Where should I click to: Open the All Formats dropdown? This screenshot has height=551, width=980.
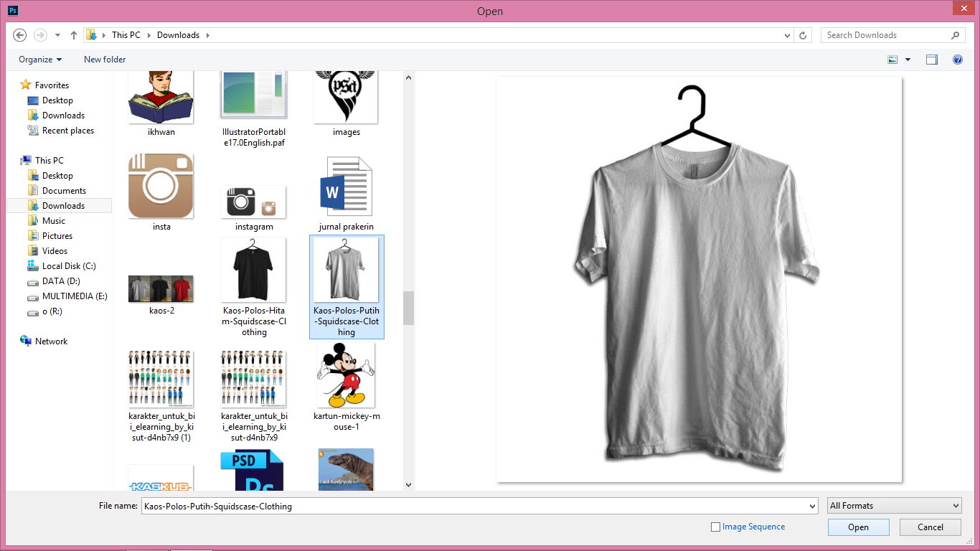coord(894,506)
